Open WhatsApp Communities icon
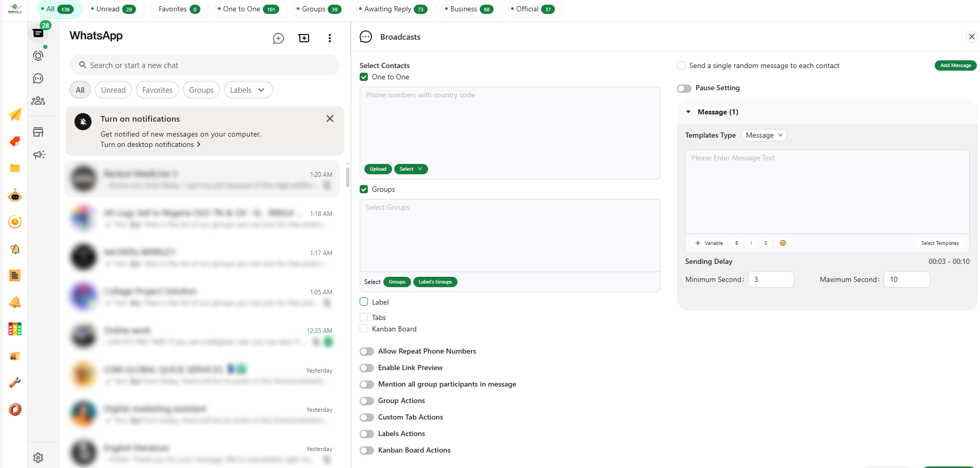The height and width of the screenshot is (468, 980). click(x=38, y=101)
